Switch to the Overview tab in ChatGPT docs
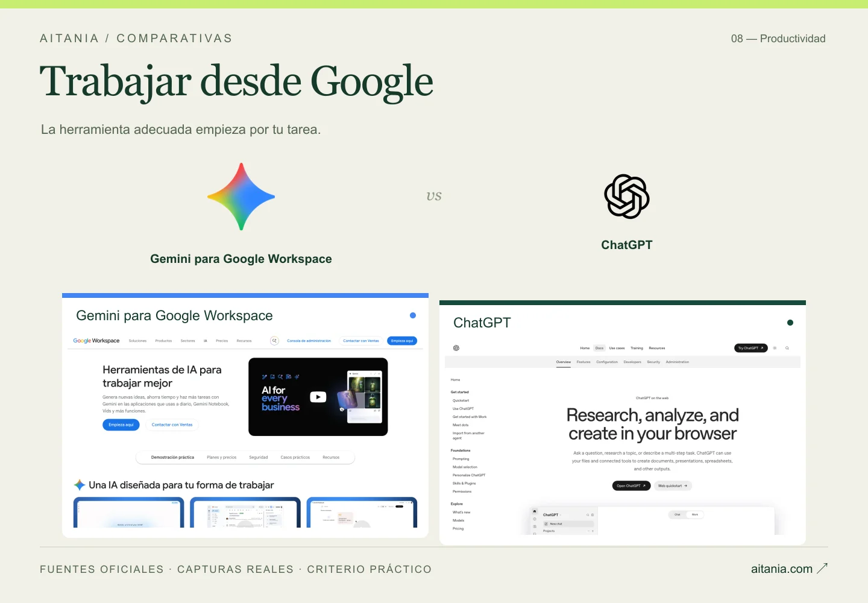 point(564,362)
